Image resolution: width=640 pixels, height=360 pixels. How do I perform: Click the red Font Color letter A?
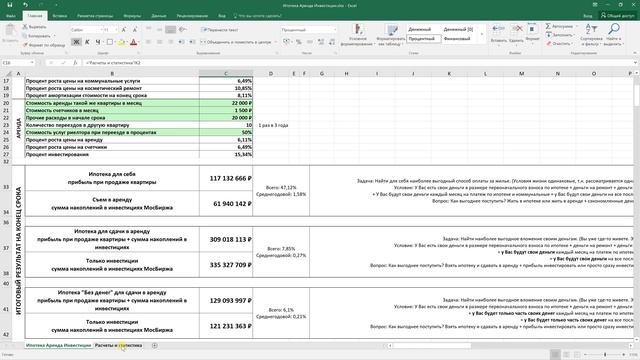133,42
